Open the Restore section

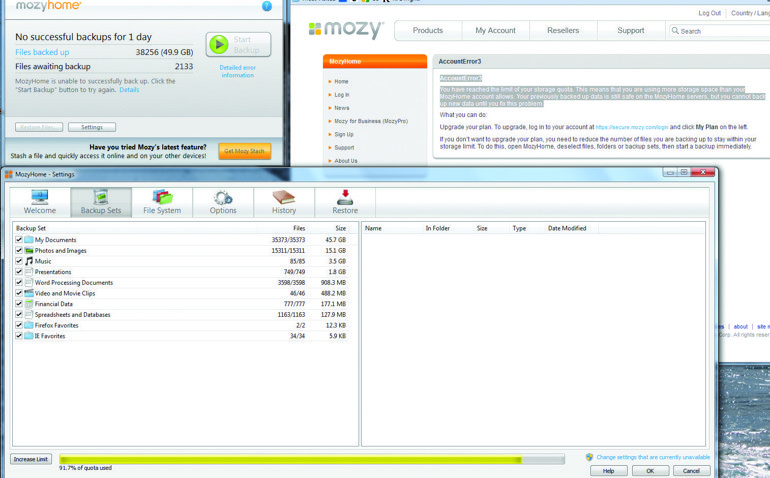click(345, 201)
